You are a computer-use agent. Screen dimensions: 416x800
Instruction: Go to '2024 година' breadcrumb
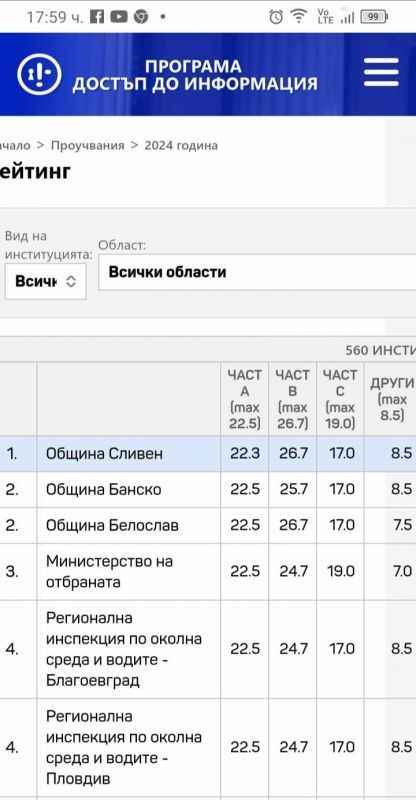click(x=181, y=145)
